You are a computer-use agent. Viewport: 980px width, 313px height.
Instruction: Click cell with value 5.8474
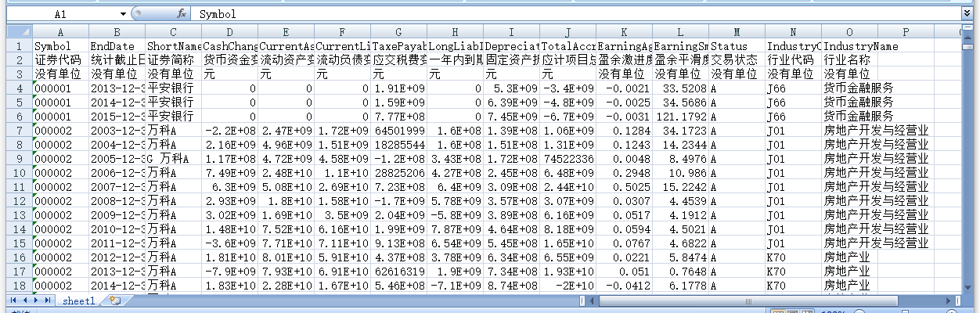pos(680,257)
